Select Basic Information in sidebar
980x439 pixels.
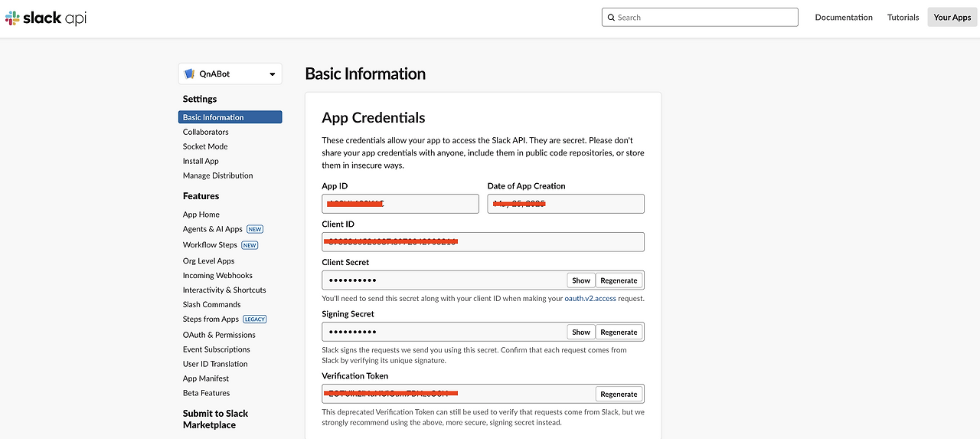[230, 117]
